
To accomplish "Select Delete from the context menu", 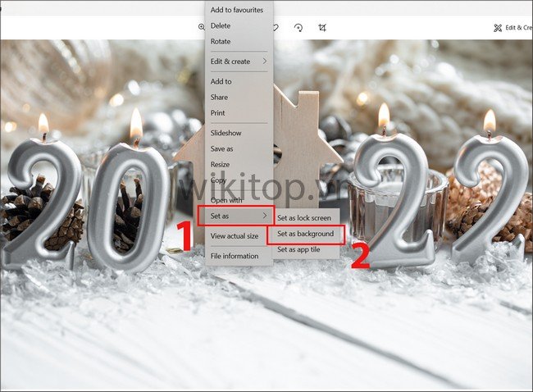I will pyautogui.click(x=221, y=25).
